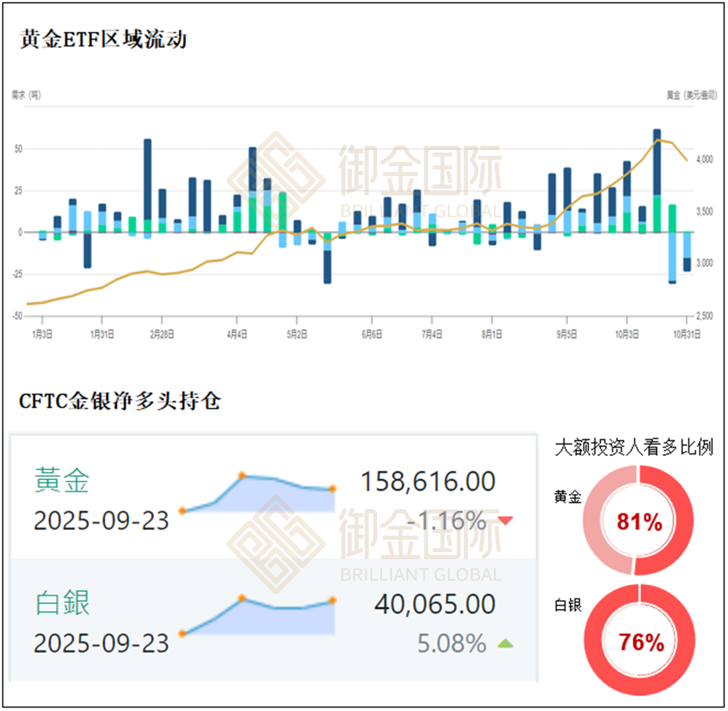Click the green up arrow beside 5.08%
Image resolution: width=728 pixels, height=711 pixels.
point(505,644)
